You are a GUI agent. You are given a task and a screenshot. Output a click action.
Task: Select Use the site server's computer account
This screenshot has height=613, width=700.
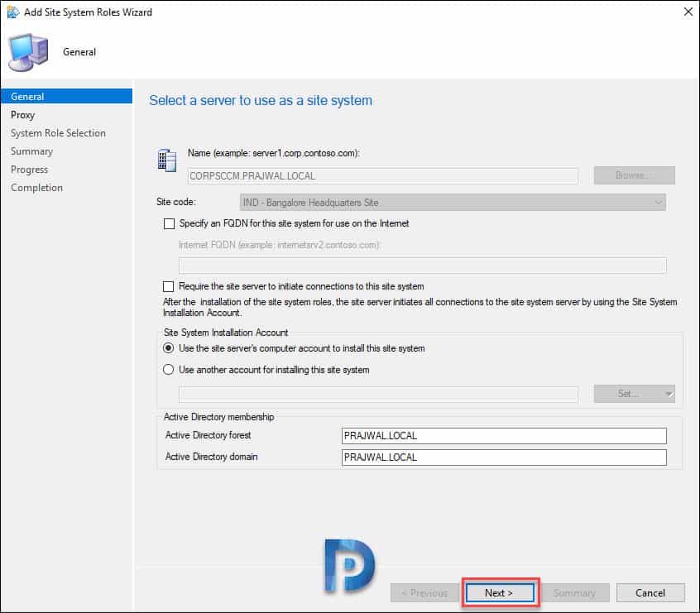click(x=168, y=347)
